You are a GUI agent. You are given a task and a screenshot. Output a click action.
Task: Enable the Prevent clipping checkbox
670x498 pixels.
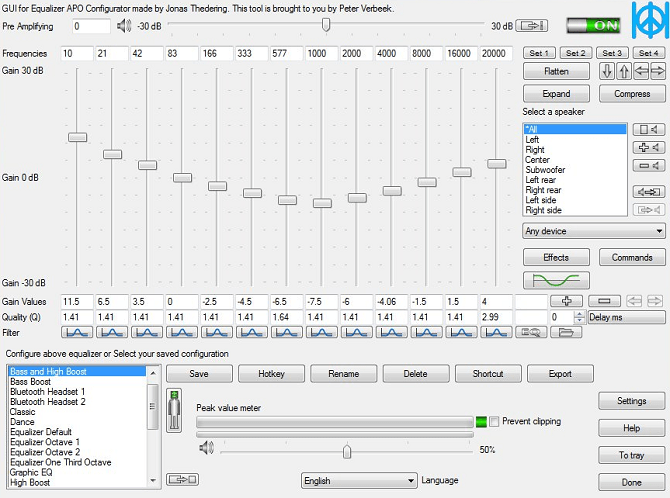click(x=494, y=421)
